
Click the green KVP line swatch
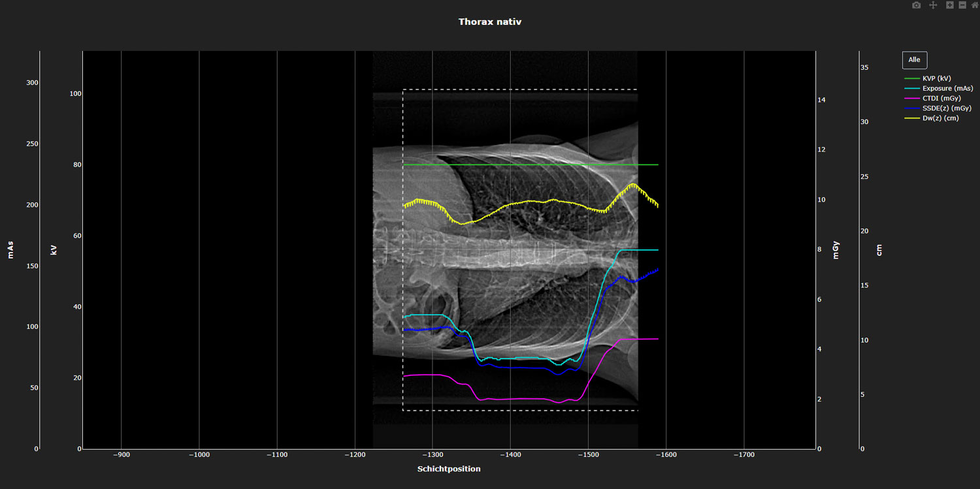(x=912, y=78)
